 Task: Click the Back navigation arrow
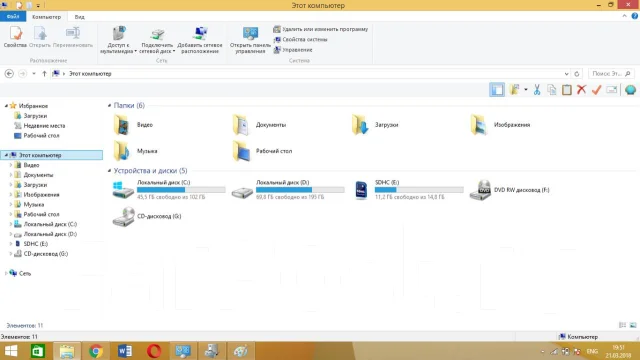[x=9, y=73]
